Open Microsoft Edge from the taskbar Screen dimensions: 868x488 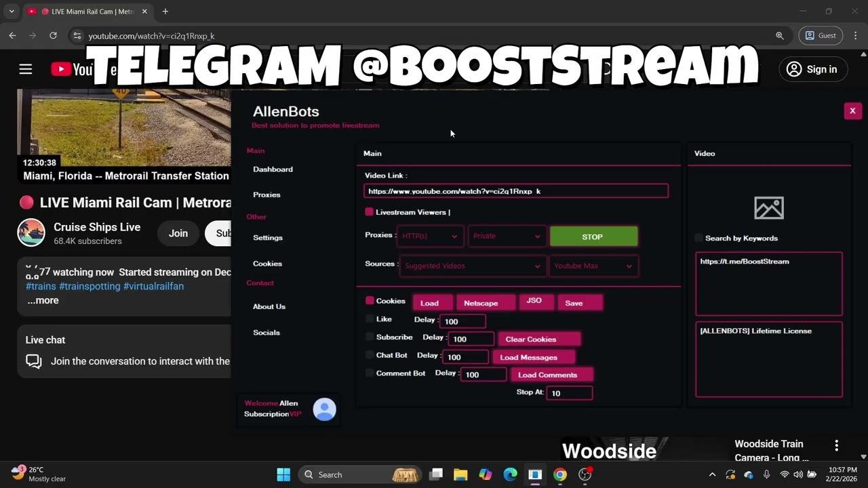click(x=510, y=474)
